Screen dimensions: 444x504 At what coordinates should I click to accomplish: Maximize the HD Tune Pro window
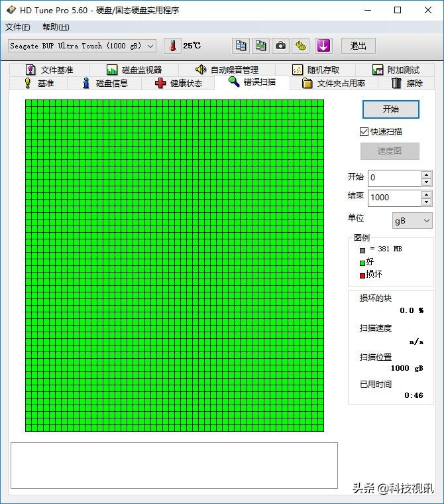tap(398, 11)
